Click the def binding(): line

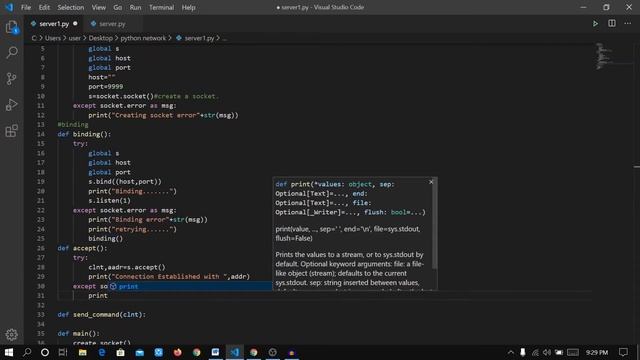(84, 134)
